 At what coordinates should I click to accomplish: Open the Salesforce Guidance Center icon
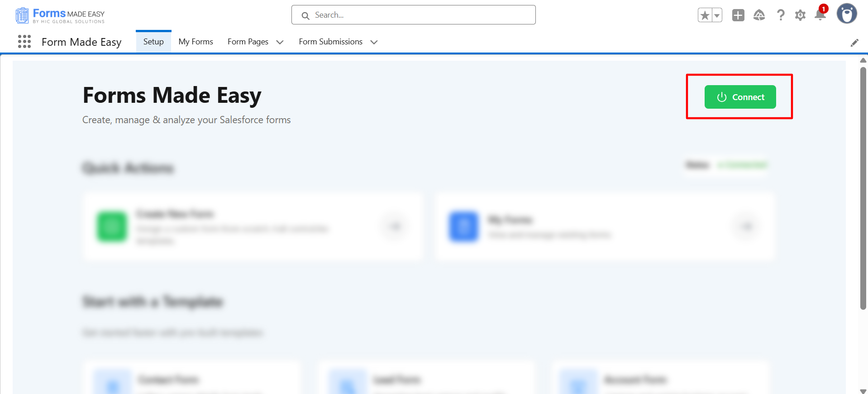(x=759, y=15)
